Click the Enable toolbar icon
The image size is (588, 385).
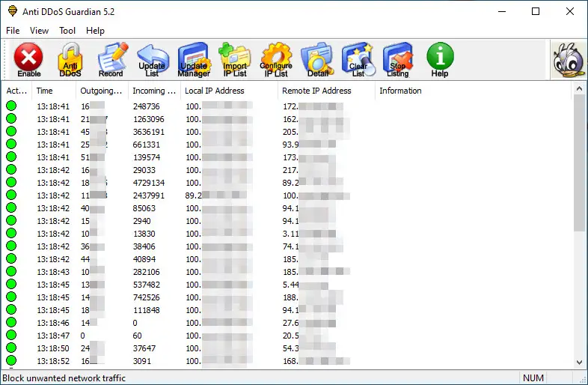tap(28, 60)
